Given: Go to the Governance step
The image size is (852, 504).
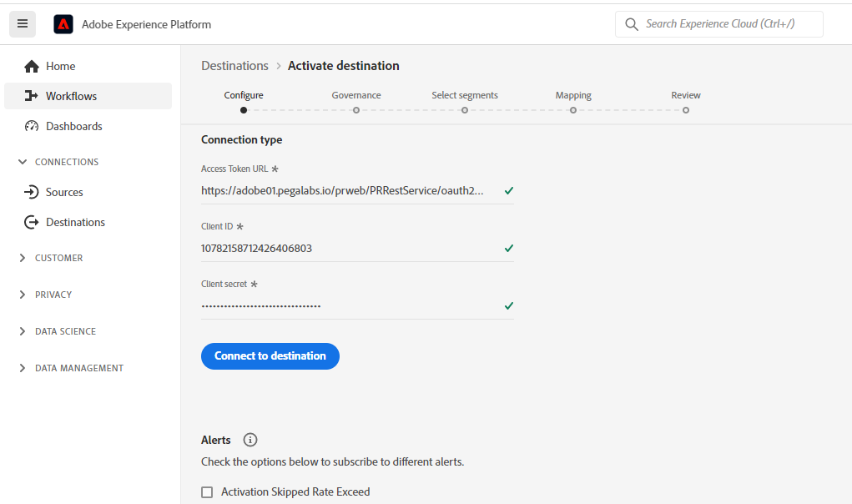Looking at the screenshot, I should click(x=356, y=109).
